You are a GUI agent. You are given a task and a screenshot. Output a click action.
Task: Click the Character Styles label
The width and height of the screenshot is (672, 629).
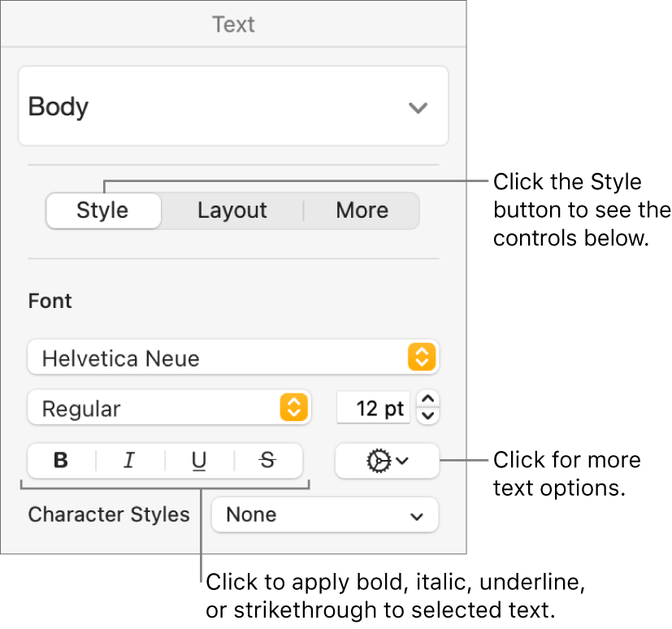[x=109, y=514]
